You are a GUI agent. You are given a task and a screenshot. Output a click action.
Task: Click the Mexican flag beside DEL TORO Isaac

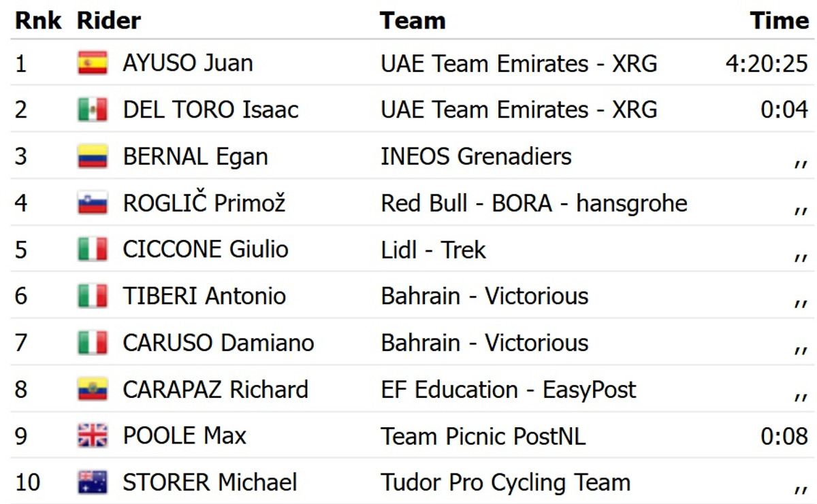(93, 110)
